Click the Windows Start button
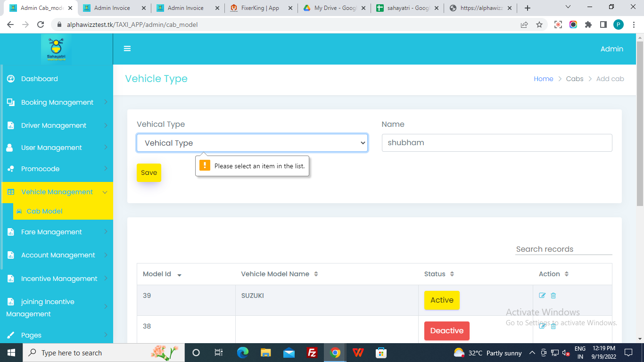 tap(11, 353)
